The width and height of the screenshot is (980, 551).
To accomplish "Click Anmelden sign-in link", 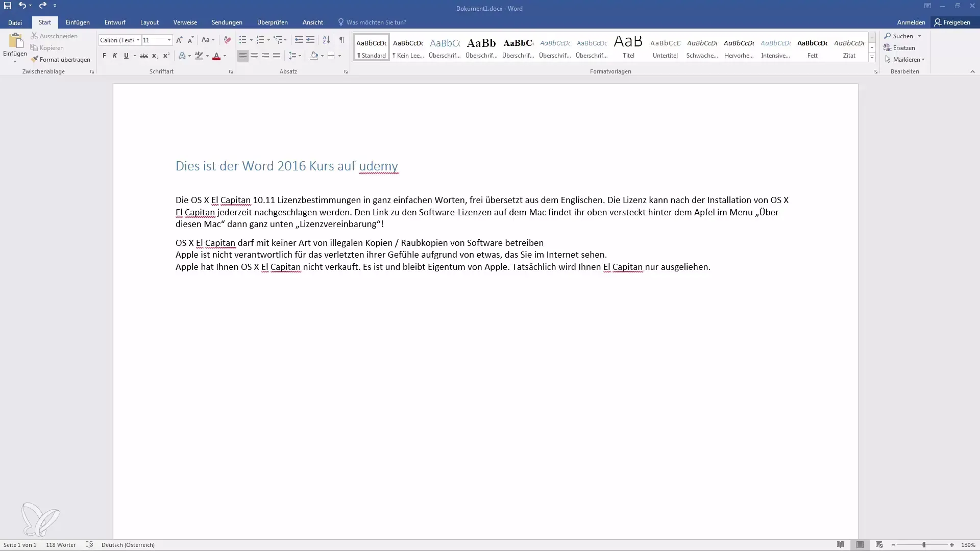I will pyautogui.click(x=911, y=22).
